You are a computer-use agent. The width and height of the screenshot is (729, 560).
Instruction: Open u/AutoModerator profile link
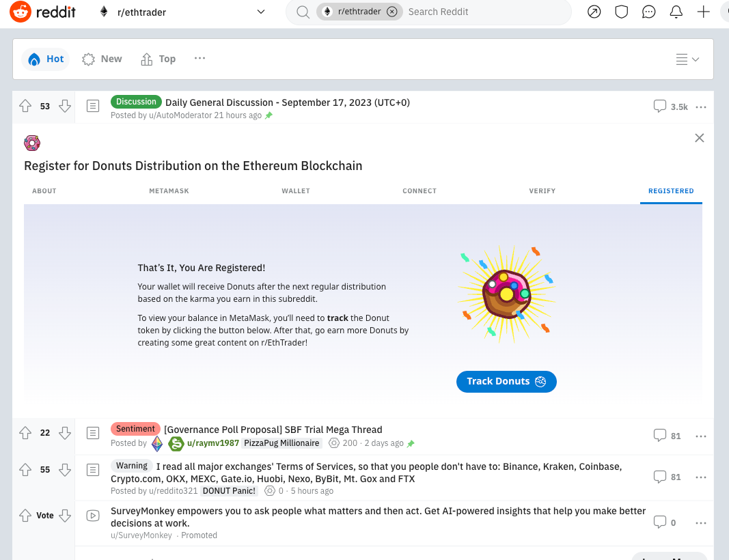click(x=180, y=115)
